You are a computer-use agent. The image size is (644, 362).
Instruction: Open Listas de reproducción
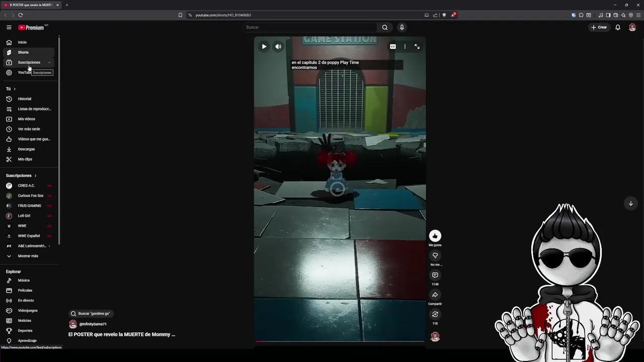[29, 109]
